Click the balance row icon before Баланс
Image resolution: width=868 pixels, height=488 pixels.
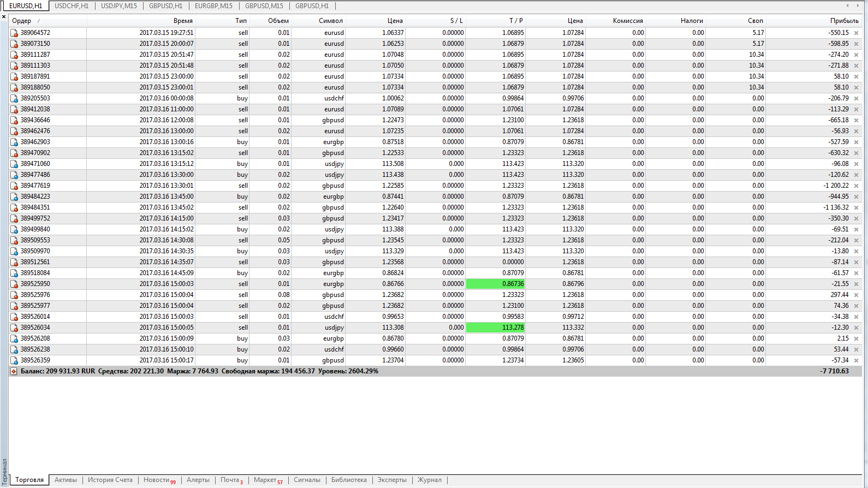14,371
